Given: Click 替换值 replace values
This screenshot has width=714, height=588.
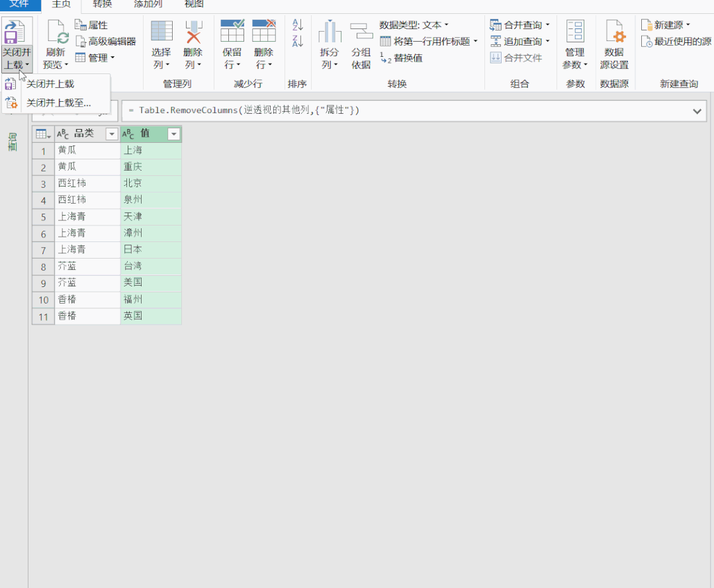Looking at the screenshot, I should click(401, 58).
